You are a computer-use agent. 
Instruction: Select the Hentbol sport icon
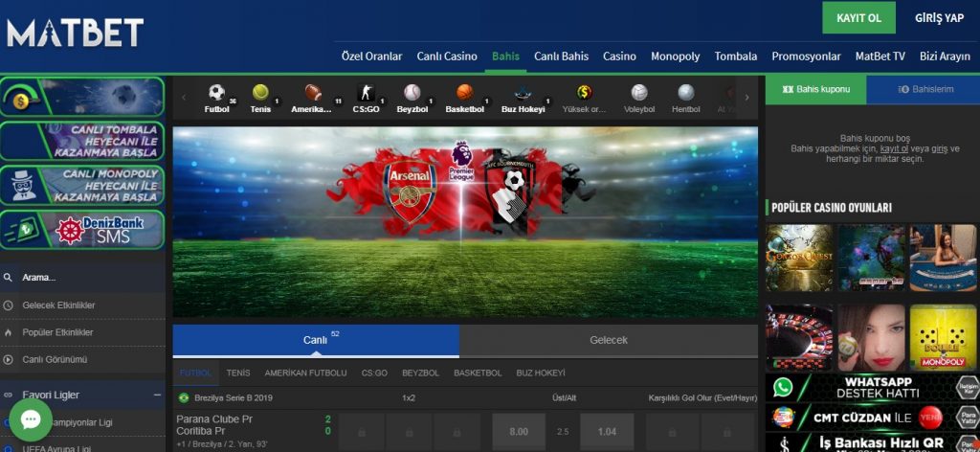point(685,93)
